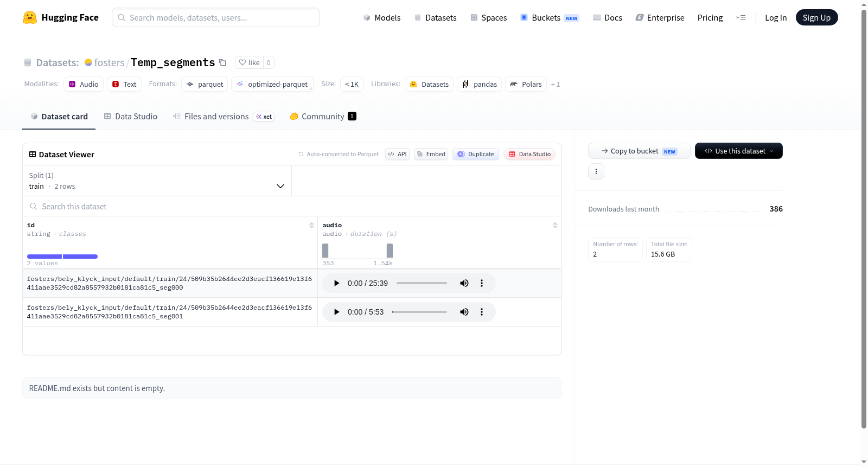This screenshot has height=467, width=868.
Task: Open the Models page
Action: point(382,18)
